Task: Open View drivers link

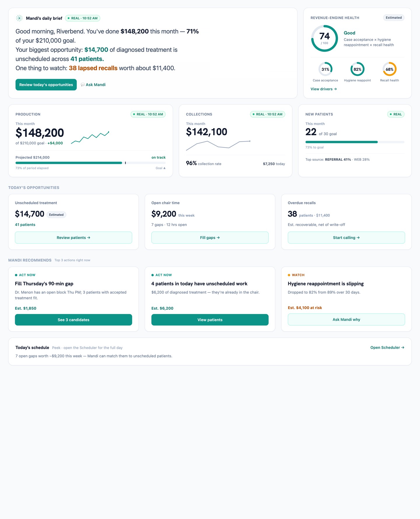Action: click(323, 89)
